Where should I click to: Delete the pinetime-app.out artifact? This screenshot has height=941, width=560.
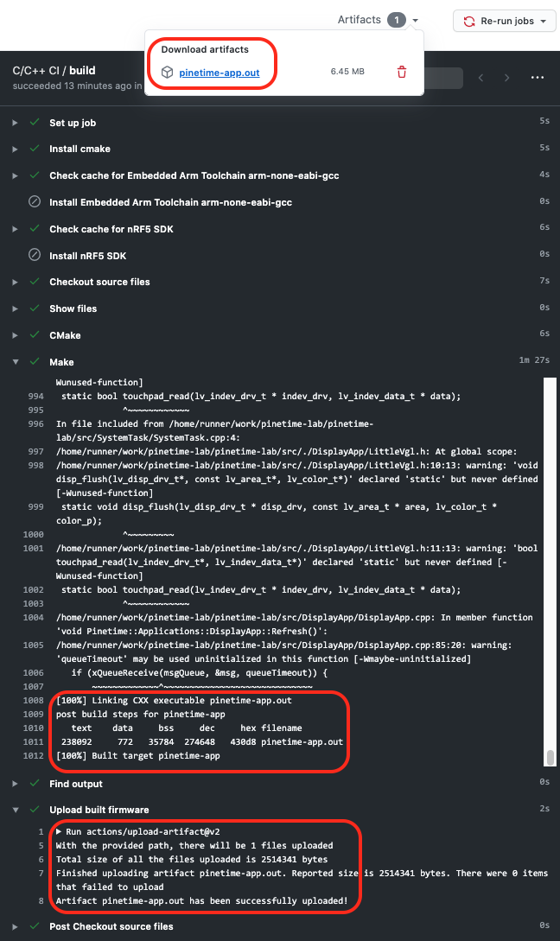coord(401,72)
